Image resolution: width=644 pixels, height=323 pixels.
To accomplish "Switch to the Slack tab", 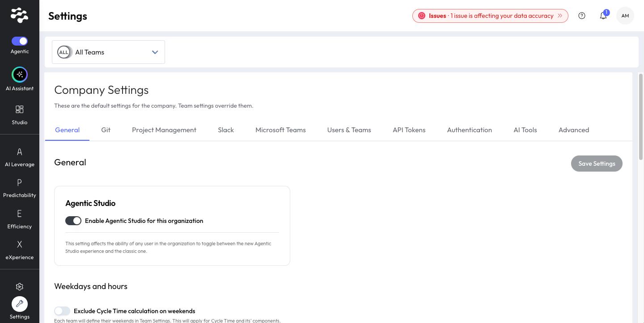I will point(226,130).
